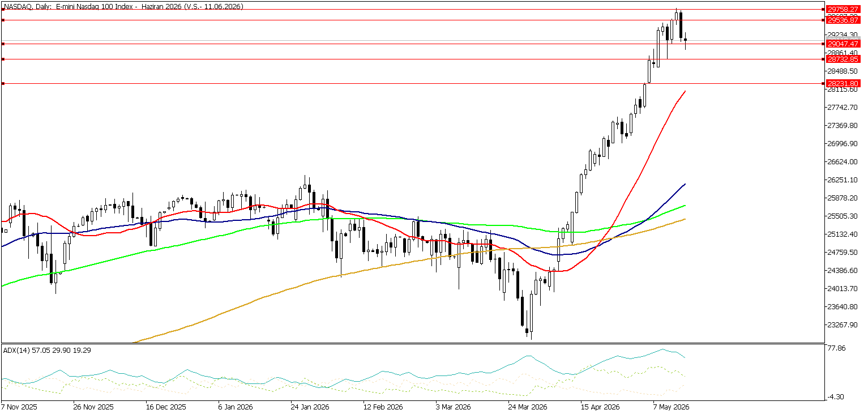Click the 3 Mar 2026 date label
The height and width of the screenshot is (414, 868).
(x=453, y=407)
